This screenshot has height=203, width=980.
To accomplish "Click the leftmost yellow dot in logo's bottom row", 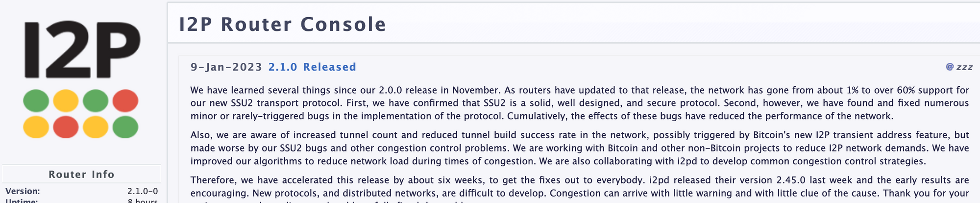I will click(36, 127).
